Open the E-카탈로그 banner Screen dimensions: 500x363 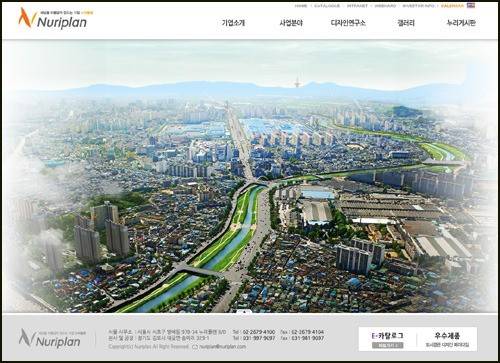[x=387, y=339]
